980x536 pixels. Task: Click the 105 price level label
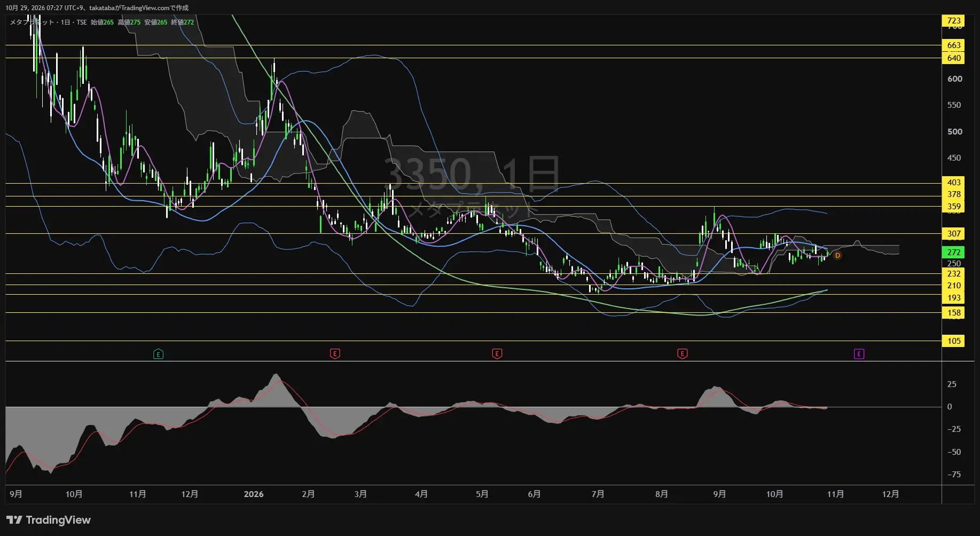953,341
